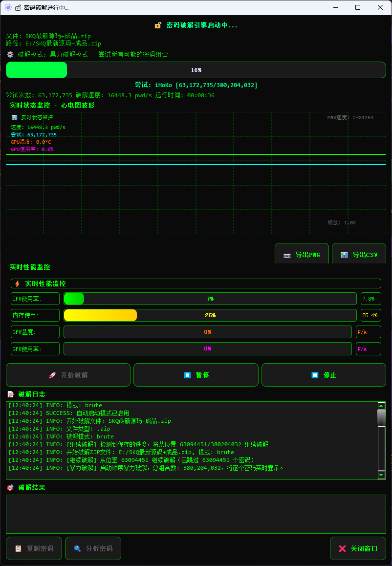Image resolution: width=392 pixels, height=566 pixels.
Task: Click the 运行时间 00:00:36 text
Action: pos(185,95)
